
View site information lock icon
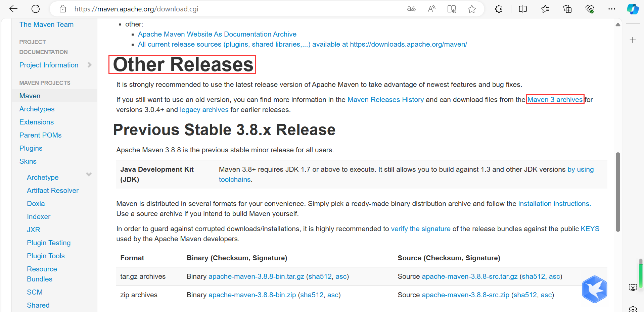tap(63, 9)
